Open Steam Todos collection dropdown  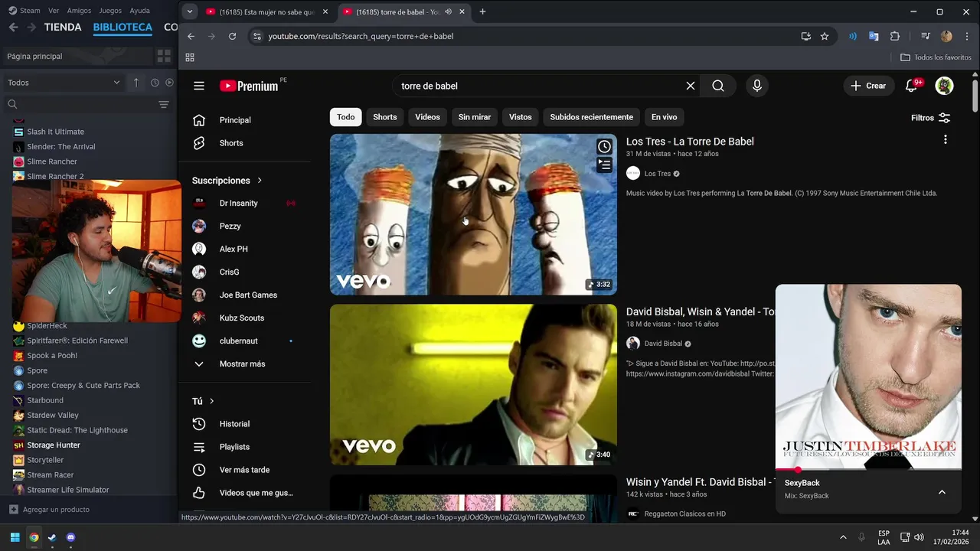(63, 83)
